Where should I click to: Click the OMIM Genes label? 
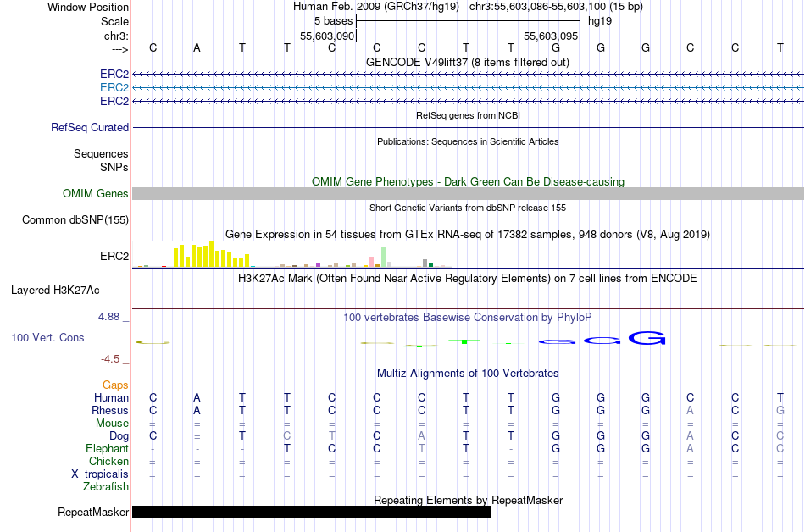(95, 193)
